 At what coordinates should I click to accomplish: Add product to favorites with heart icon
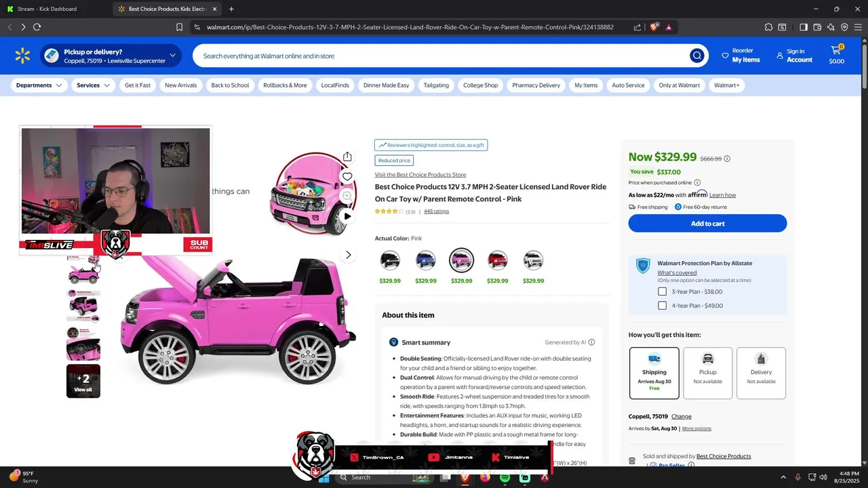click(347, 176)
